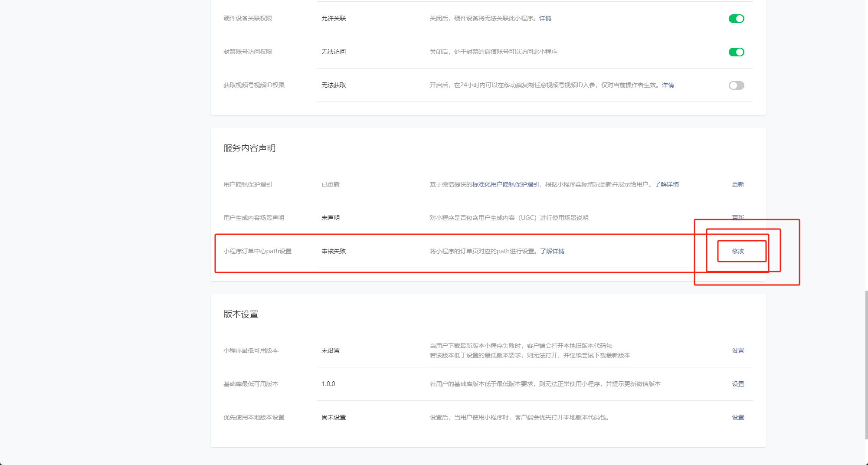The width and height of the screenshot is (868, 465).
Task: Click the 未声明 status text
Action: [331, 218]
